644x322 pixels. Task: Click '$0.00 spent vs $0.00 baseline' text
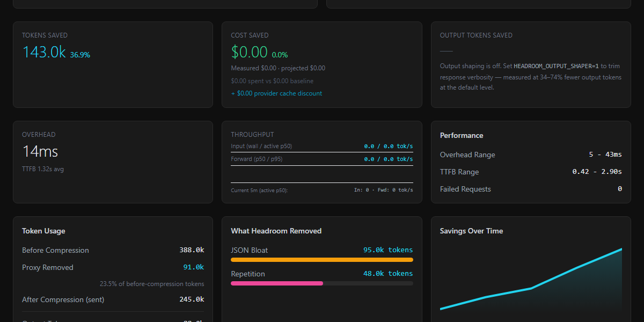pyautogui.click(x=272, y=81)
